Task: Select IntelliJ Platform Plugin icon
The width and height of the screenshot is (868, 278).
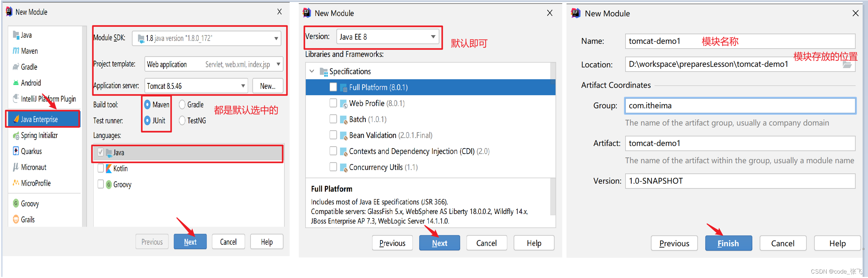Action: 16,99
